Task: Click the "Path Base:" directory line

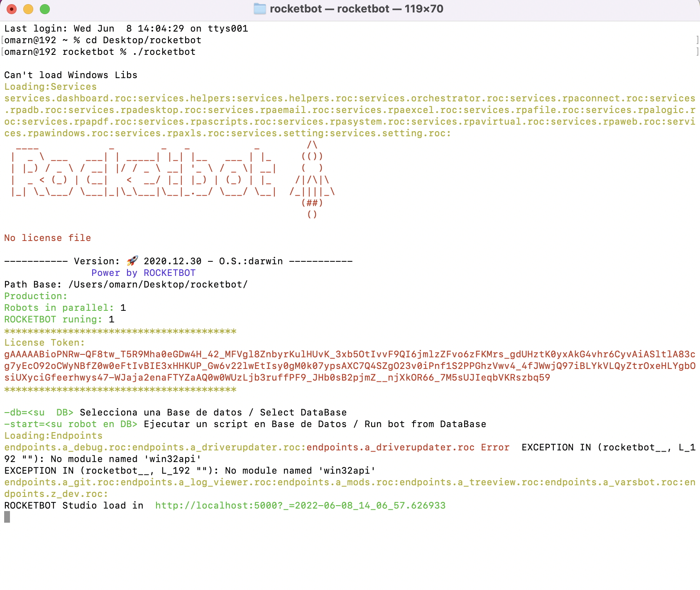Action: coord(126,285)
